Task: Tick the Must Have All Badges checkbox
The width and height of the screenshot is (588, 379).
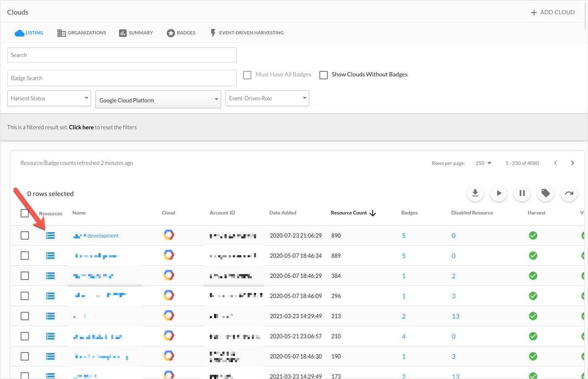Action: (247, 75)
